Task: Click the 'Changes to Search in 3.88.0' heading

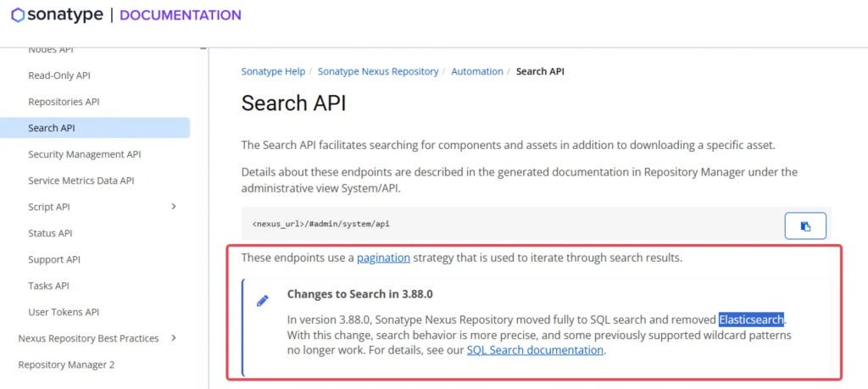Action: click(x=359, y=294)
